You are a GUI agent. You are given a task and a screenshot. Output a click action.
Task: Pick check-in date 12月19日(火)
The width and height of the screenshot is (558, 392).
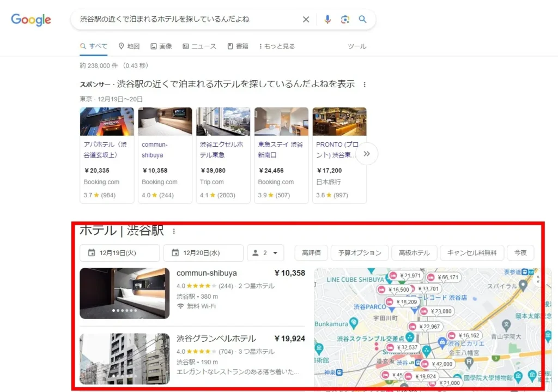pyautogui.click(x=119, y=253)
